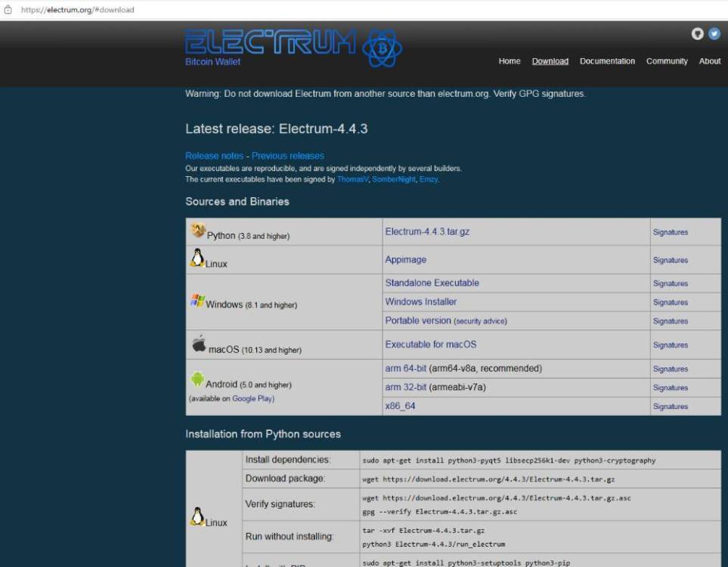Click the macOS apple icon

pyautogui.click(x=199, y=344)
